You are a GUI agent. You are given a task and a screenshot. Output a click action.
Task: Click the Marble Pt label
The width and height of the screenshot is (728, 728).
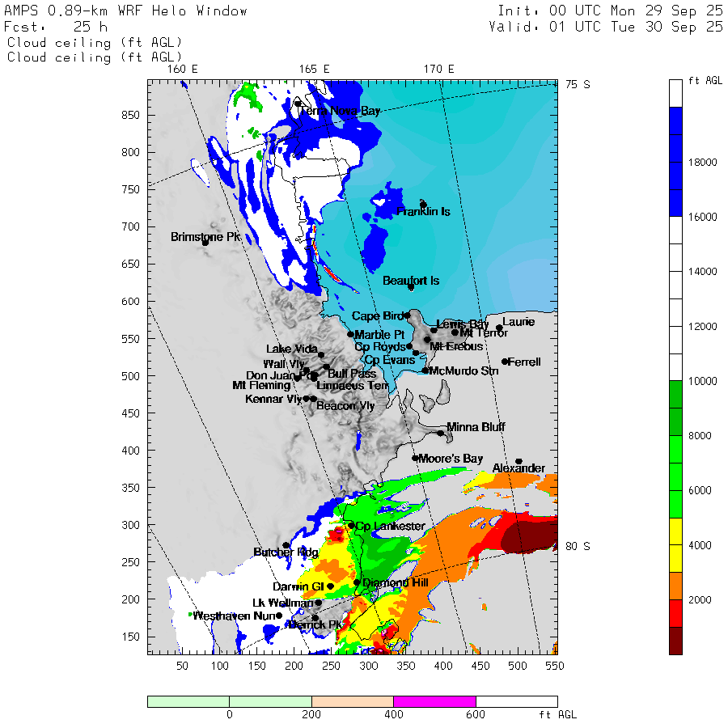(x=379, y=335)
